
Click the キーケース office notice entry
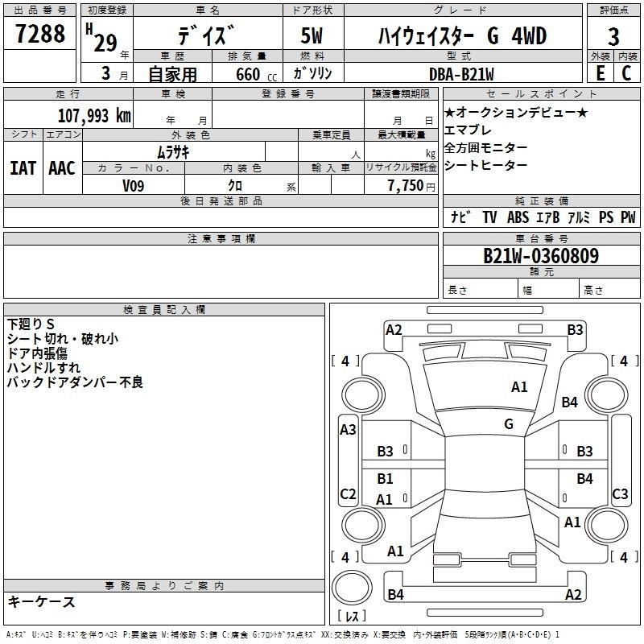[41, 601]
